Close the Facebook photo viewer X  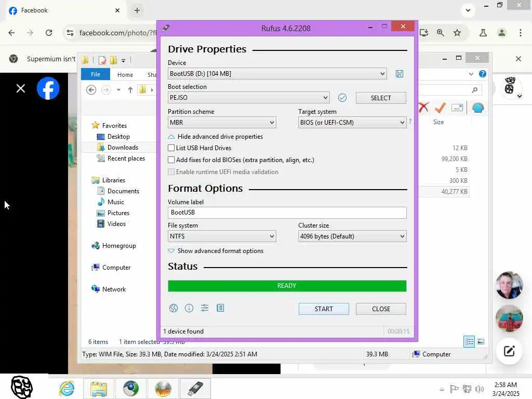21,88
